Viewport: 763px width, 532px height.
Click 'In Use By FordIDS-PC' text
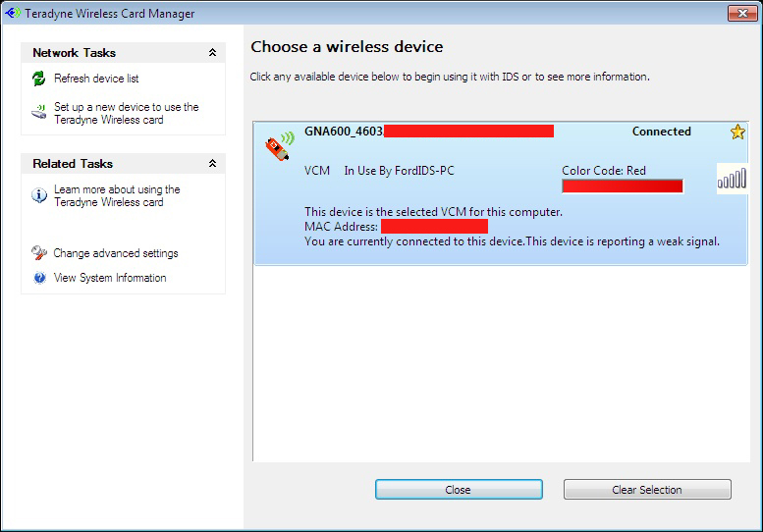[x=399, y=171]
